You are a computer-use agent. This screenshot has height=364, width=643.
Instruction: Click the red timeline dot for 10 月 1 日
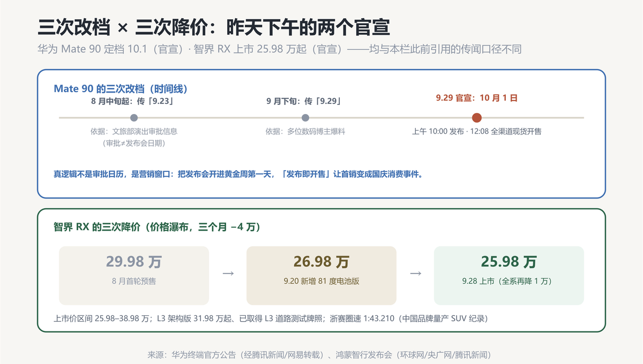pyautogui.click(x=477, y=118)
